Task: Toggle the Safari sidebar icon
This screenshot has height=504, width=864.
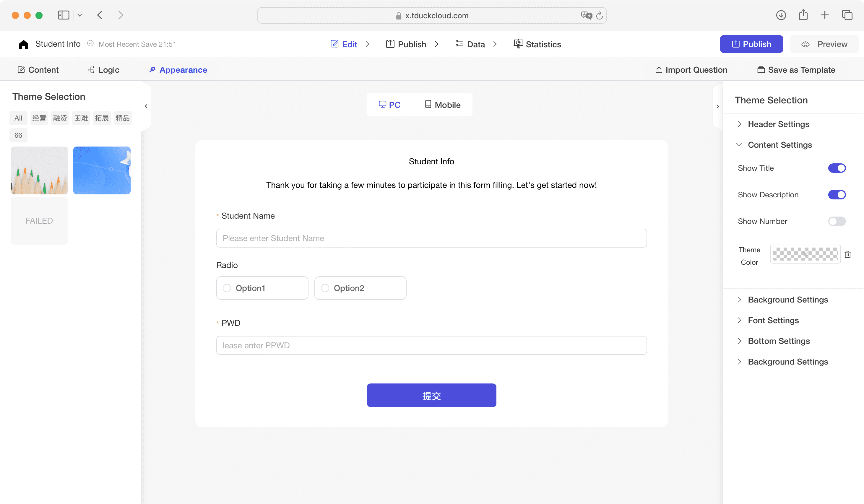Action: coord(64,15)
